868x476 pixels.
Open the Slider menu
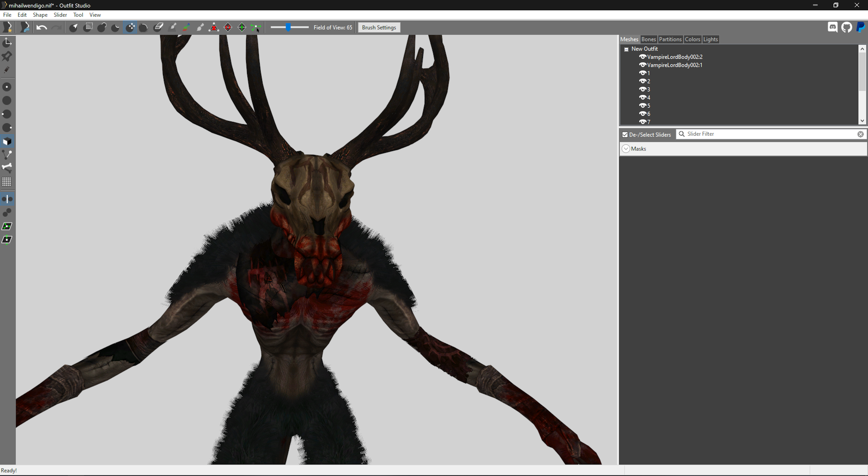click(x=60, y=15)
